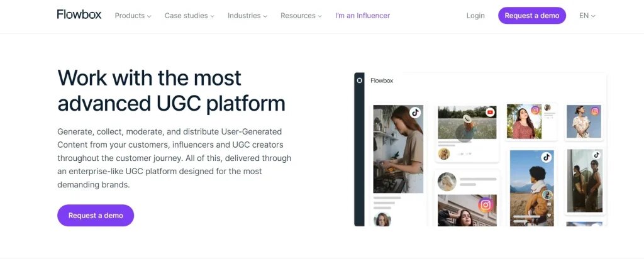The height and width of the screenshot is (259, 644).
Task: Click the Login link
Action: (x=475, y=16)
